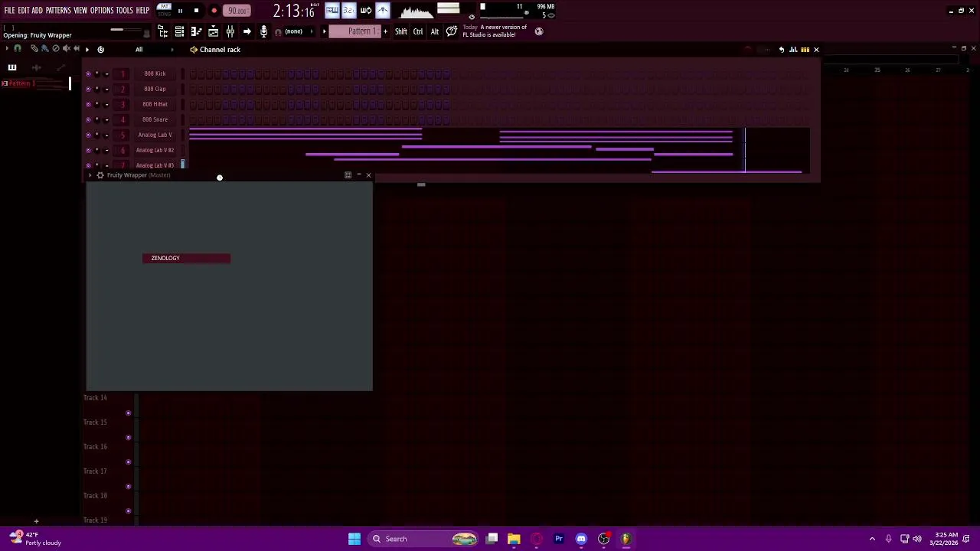The width and height of the screenshot is (980, 551).
Task: Click the plus button next to Pattern 1
Action: coord(385,31)
